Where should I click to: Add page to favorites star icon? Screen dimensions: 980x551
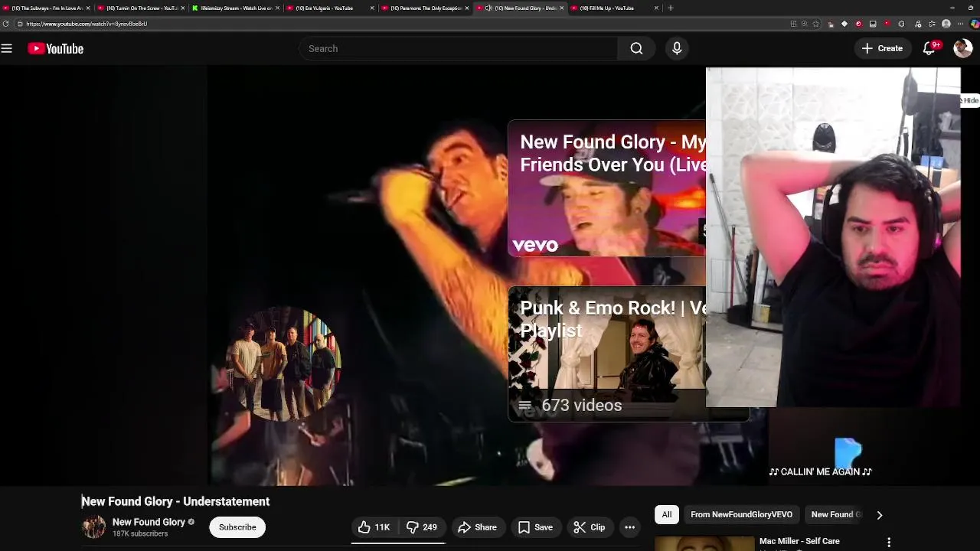click(815, 24)
